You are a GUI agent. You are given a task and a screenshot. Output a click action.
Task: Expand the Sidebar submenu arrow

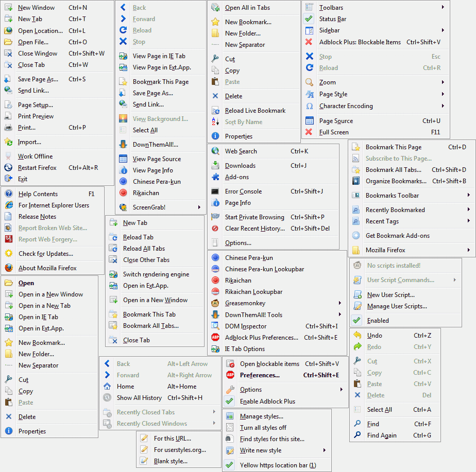coord(443,30)
